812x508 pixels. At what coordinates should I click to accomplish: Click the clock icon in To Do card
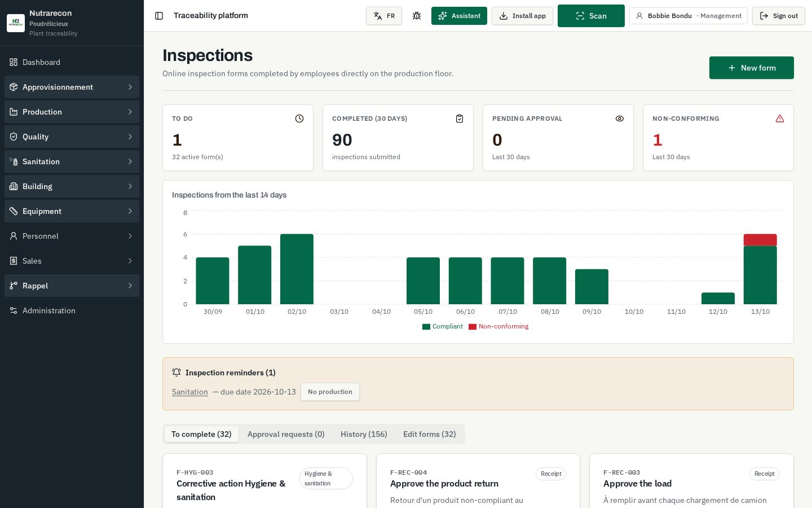pyautogui.click(x=299, y=119)
